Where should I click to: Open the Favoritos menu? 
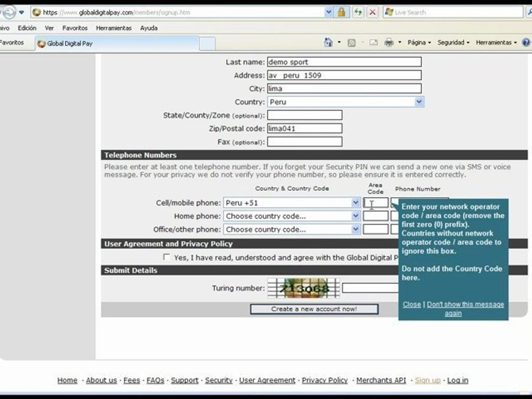(x=75, y=28)
